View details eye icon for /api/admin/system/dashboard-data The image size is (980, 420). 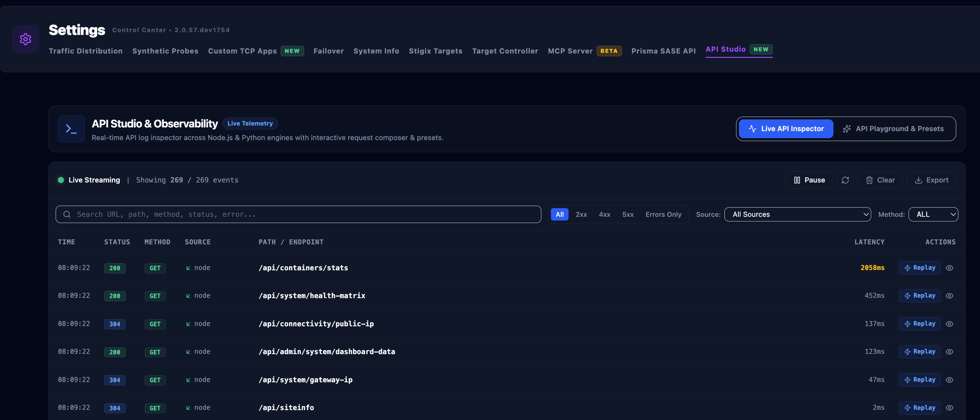click(950, 352)
